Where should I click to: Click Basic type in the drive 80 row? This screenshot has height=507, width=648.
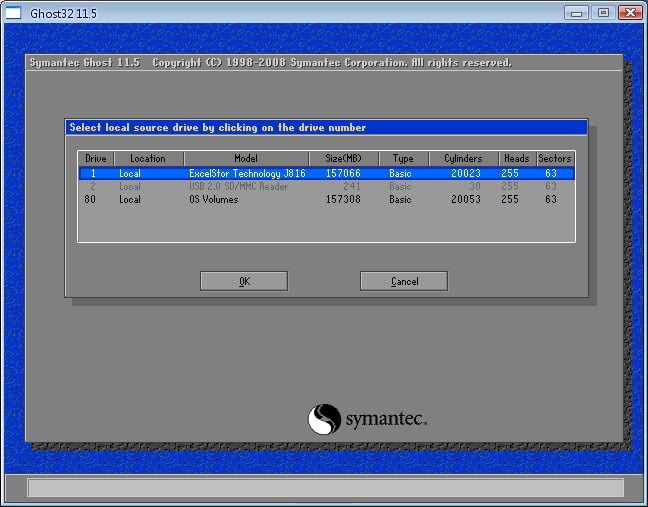coord(400,199)
